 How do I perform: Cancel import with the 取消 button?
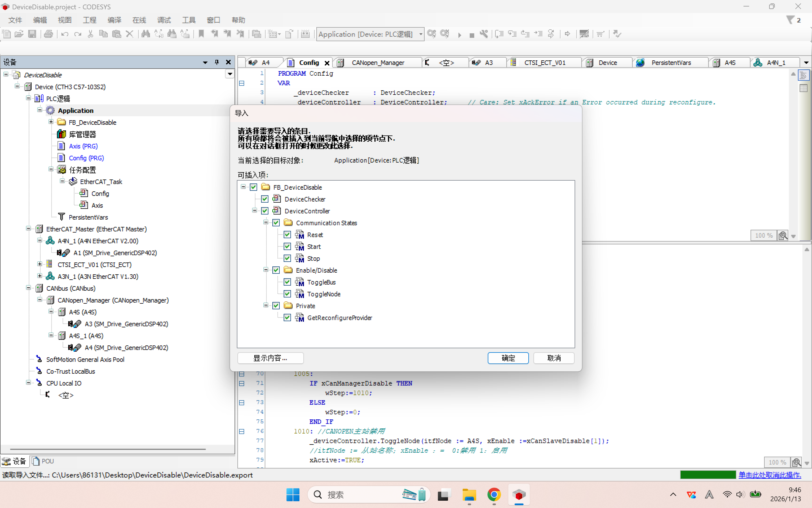click(554, 358)
